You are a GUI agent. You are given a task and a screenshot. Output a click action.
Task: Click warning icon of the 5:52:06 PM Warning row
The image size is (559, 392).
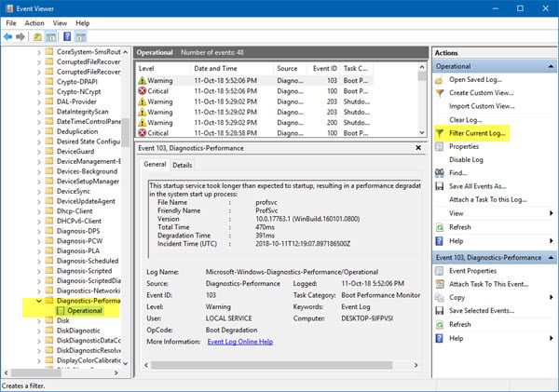tap(142, 80)
